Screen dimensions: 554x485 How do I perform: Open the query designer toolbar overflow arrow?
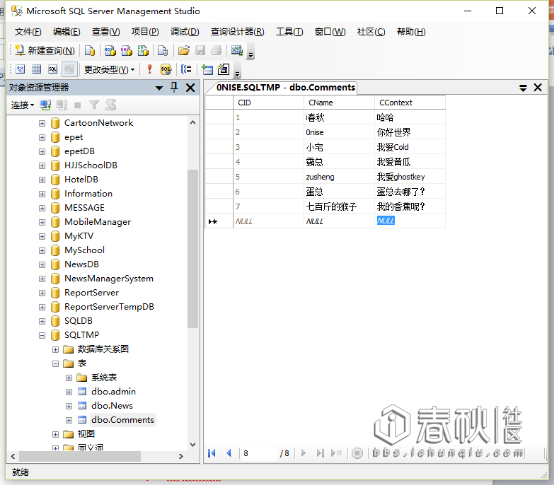pyautogui.click(x=237, y=70)
